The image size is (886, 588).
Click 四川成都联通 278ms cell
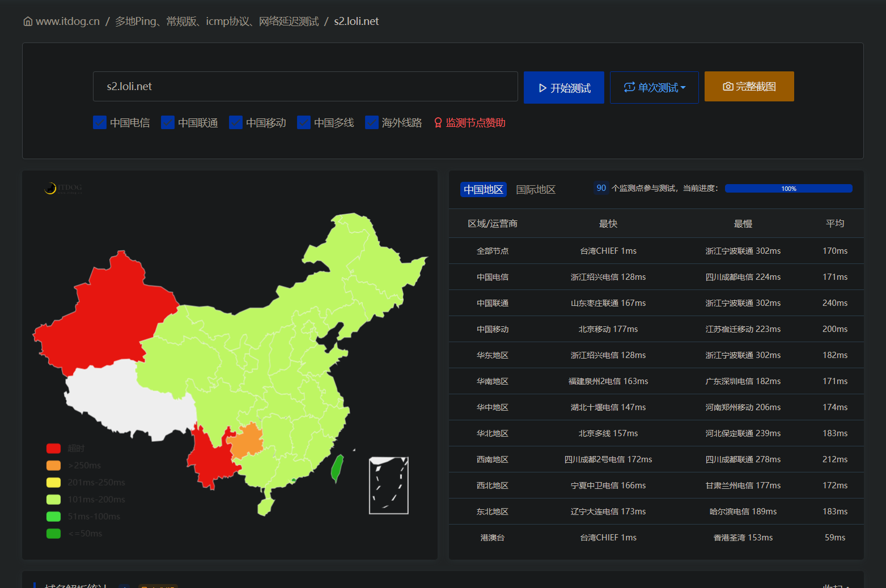coord(743,459)
